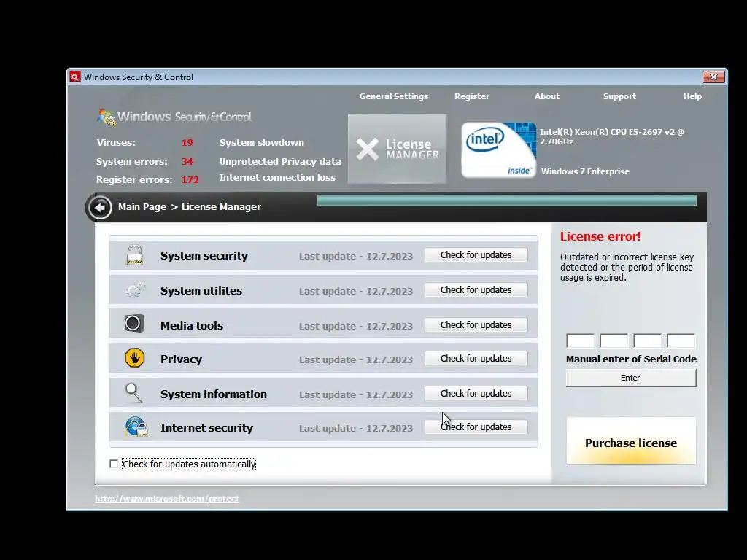Click the System security padlock icon
747x560 pixels.
pyautogui.click(x=135, y=254)
